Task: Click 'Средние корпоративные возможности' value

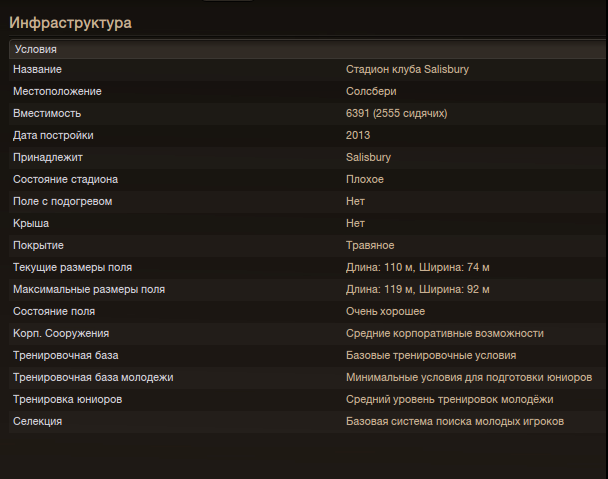Action: 445,334
